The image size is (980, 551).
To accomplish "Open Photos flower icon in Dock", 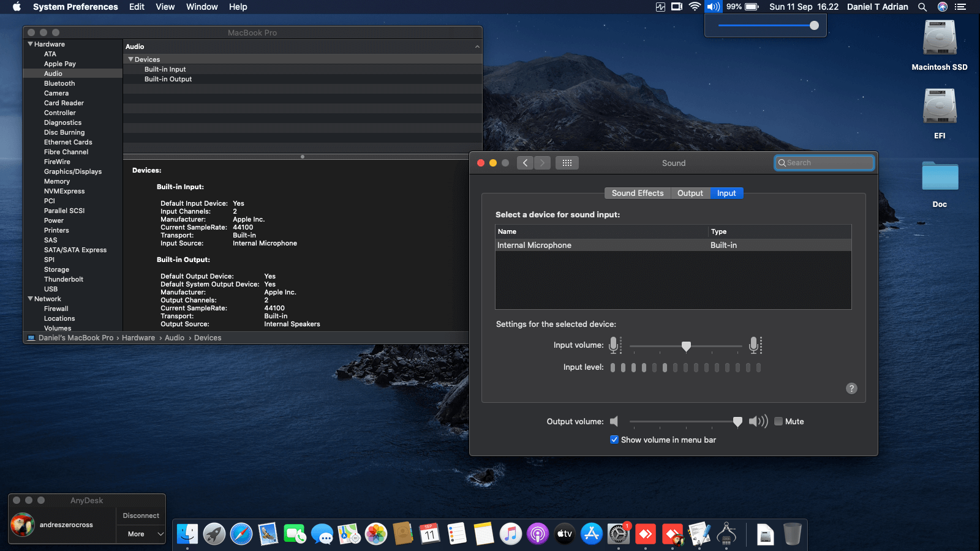I will 376,534.
